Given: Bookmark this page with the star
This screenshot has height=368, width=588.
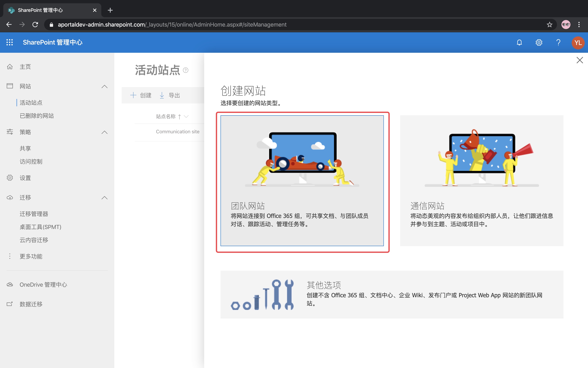Looking at the screenshot, I should 549,25.
